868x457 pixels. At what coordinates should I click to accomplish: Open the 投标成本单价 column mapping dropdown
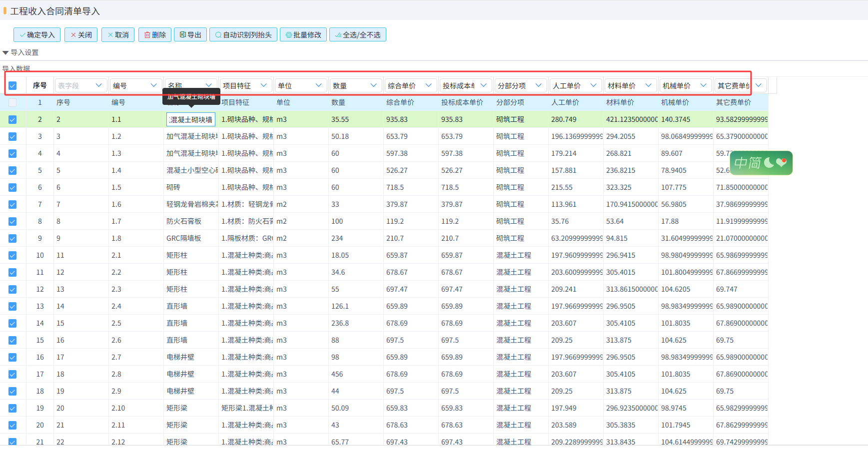tap(466, 85)
